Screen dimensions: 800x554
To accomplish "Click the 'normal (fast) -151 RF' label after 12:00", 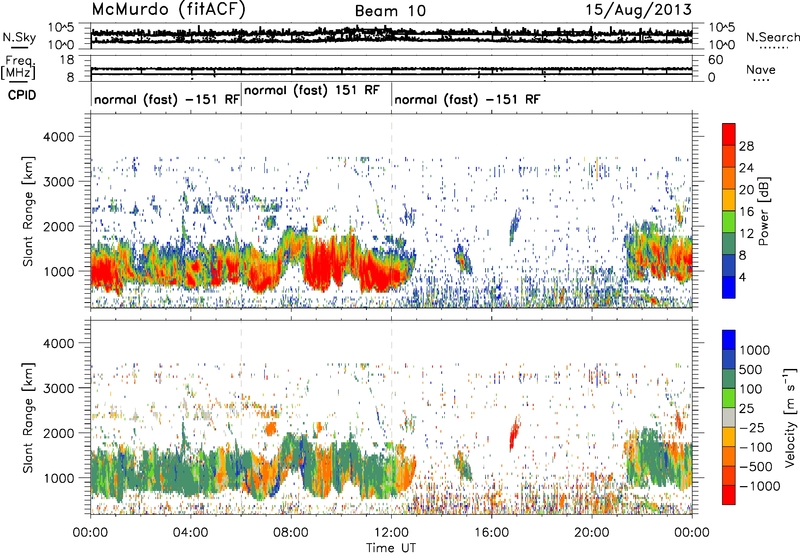I will click(x=467, y=99).
